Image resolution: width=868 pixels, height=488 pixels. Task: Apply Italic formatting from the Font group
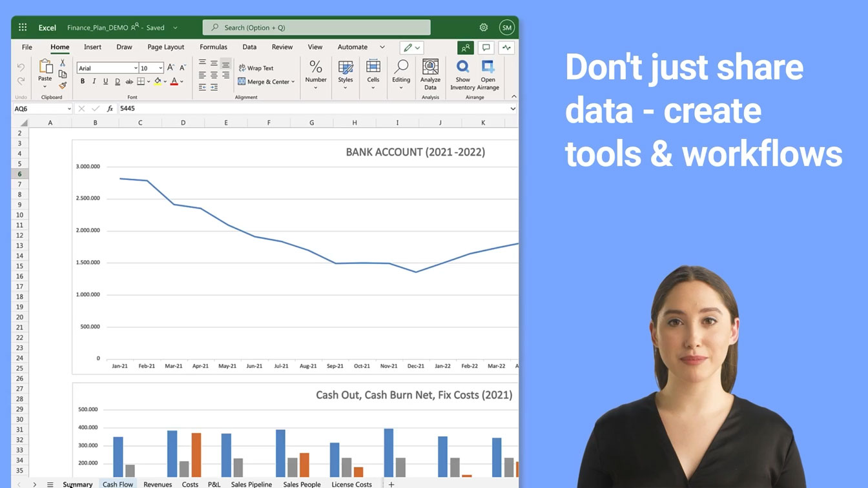tap(94, 81)
